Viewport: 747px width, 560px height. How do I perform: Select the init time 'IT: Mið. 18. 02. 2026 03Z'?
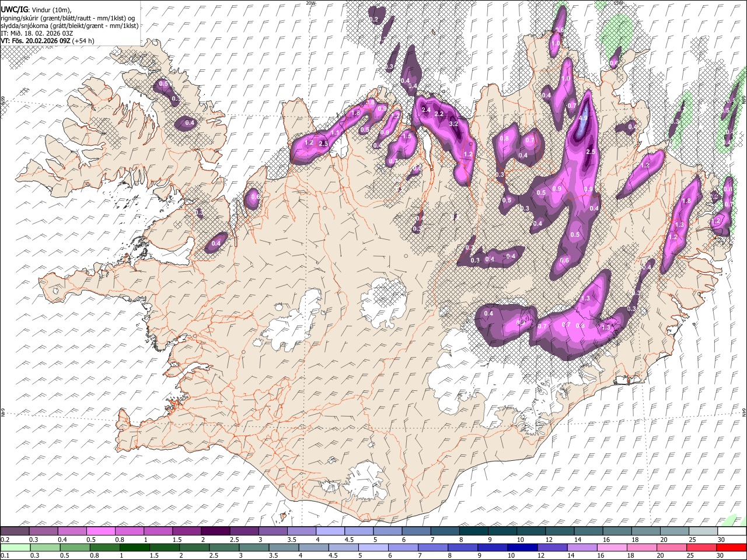point(37,33)
